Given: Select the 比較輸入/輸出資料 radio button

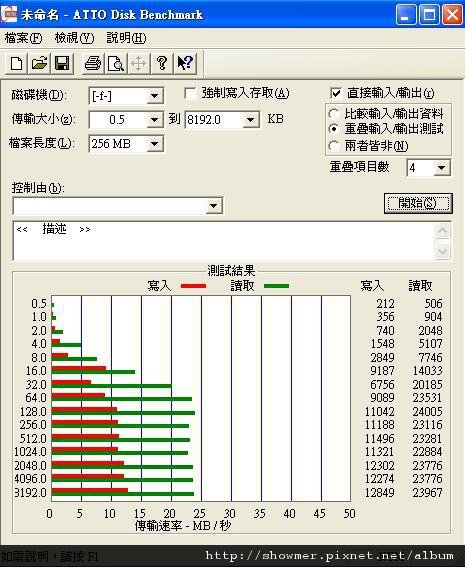Looking at the screenshot, I should (333, 114).
